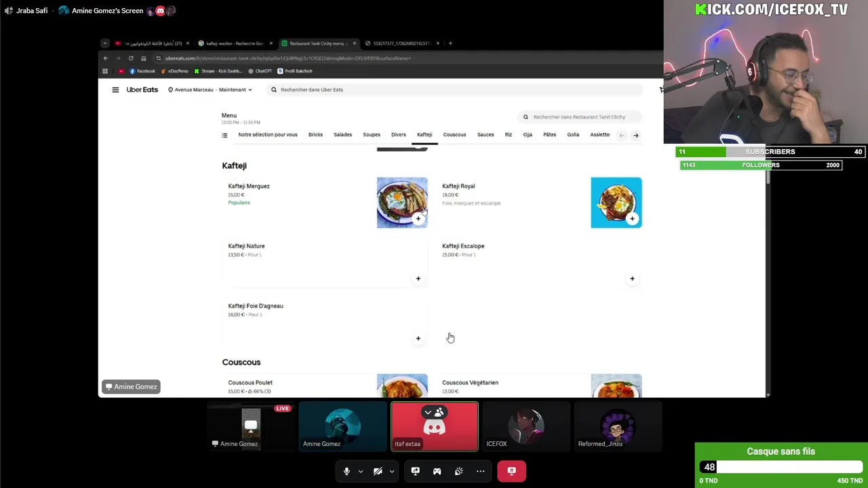Open the bookmarks bar apps grid icon
The width and height of the screenshot is (868, 488).
(105, 71)
